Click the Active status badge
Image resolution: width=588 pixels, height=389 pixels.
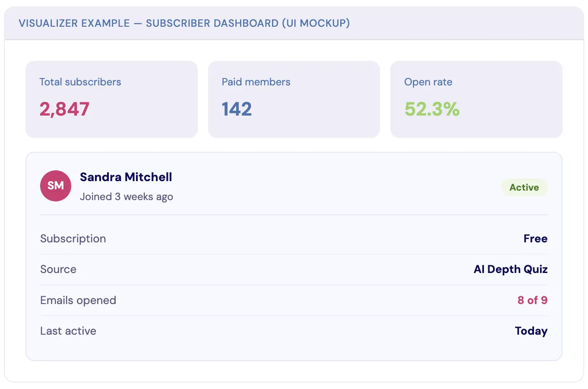524,188
